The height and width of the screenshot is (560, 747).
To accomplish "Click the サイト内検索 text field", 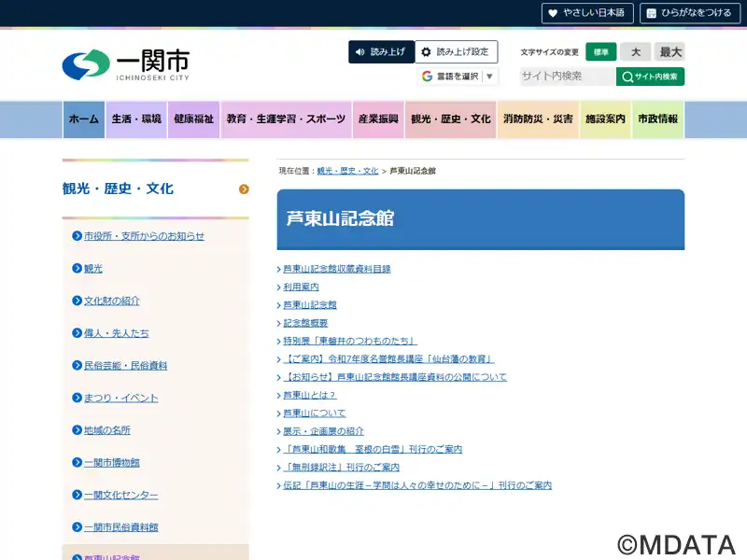I will [567, 77].
